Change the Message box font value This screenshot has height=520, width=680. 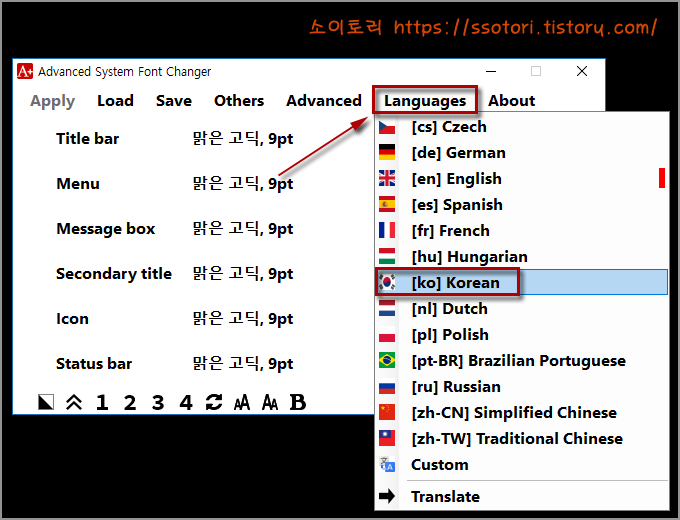tap(243, 229)
